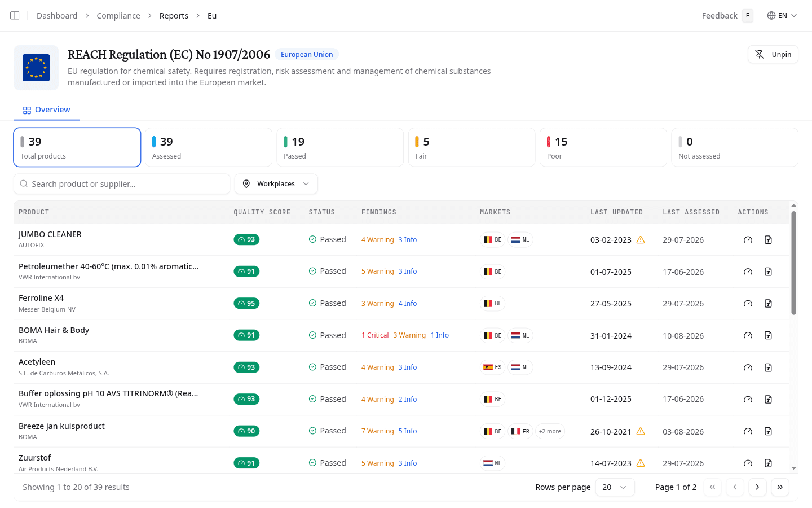Click outdated warning icon next to 03-02-2023
This screenshot has height=508, width=812.
(641, 240)
